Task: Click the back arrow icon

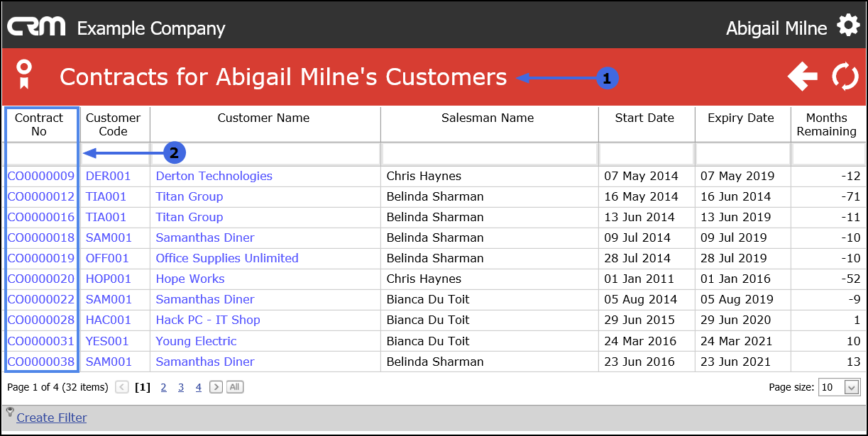Action: click(x=803, y=77)
